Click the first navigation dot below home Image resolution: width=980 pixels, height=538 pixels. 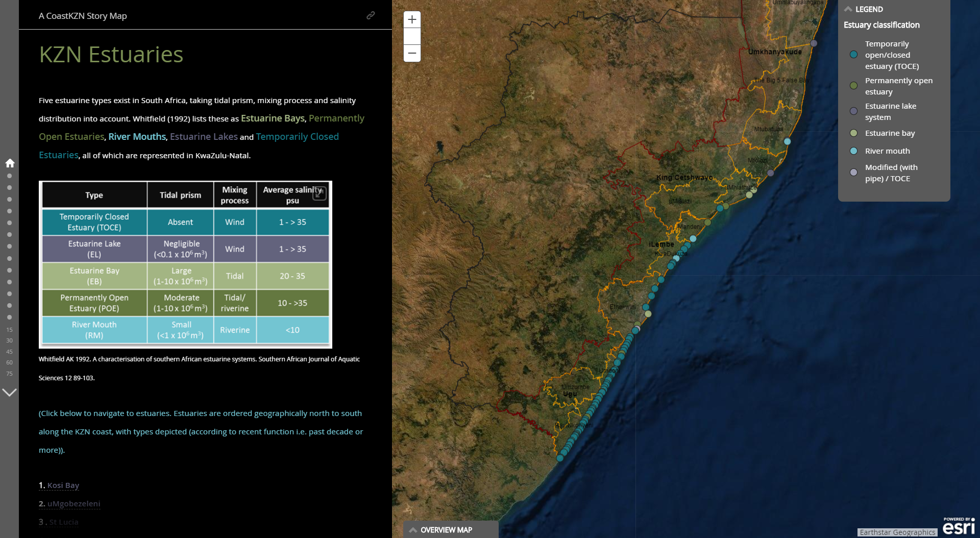[x=9, y=176]
